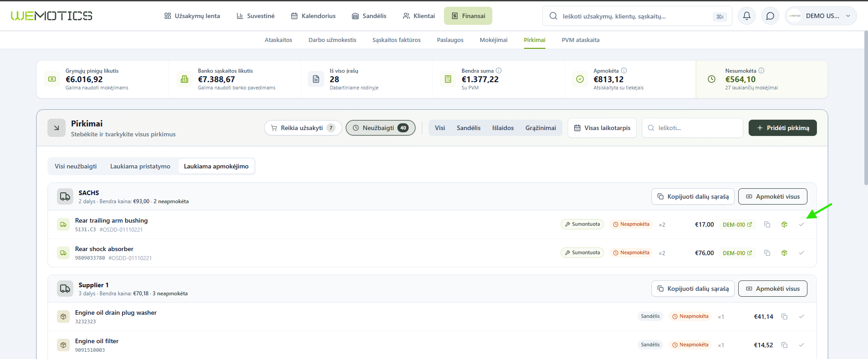
Task: Show info tooltip for Bendra suma
Action: (499, 70)
